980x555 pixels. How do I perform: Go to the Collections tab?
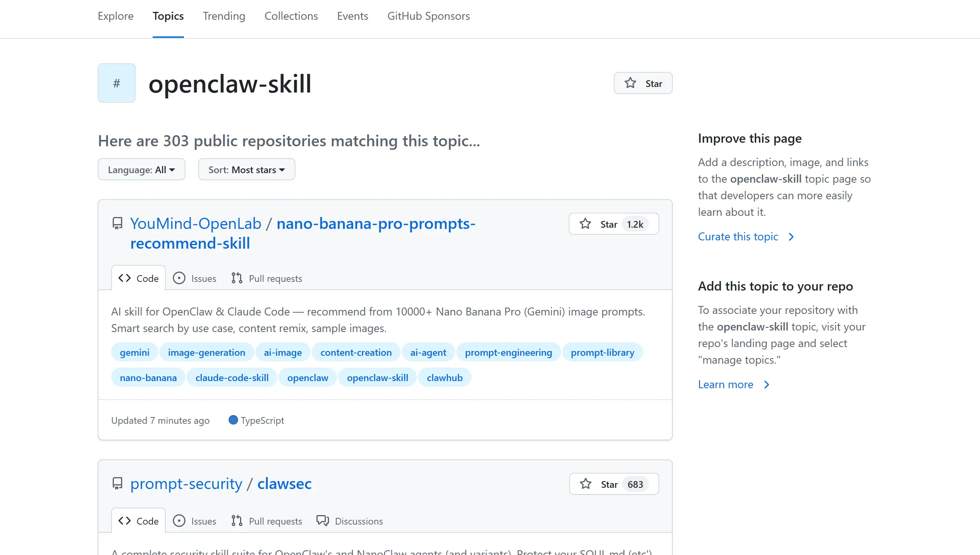click(x=291, y=16)
